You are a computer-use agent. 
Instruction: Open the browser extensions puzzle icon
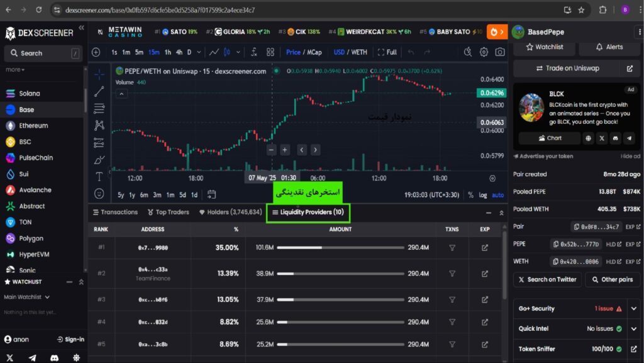click(x=602, y=10)
